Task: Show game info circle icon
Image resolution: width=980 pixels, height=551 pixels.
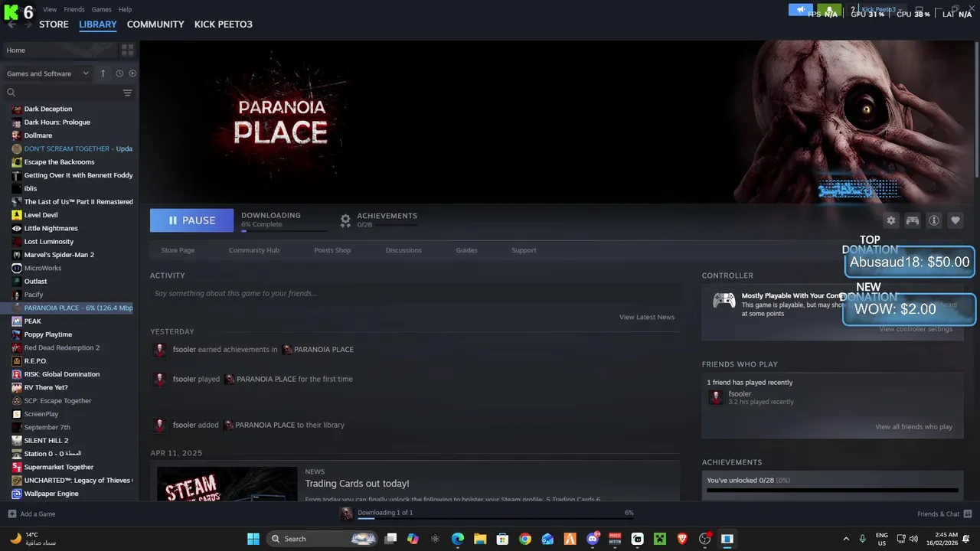Action: point(934,220)
